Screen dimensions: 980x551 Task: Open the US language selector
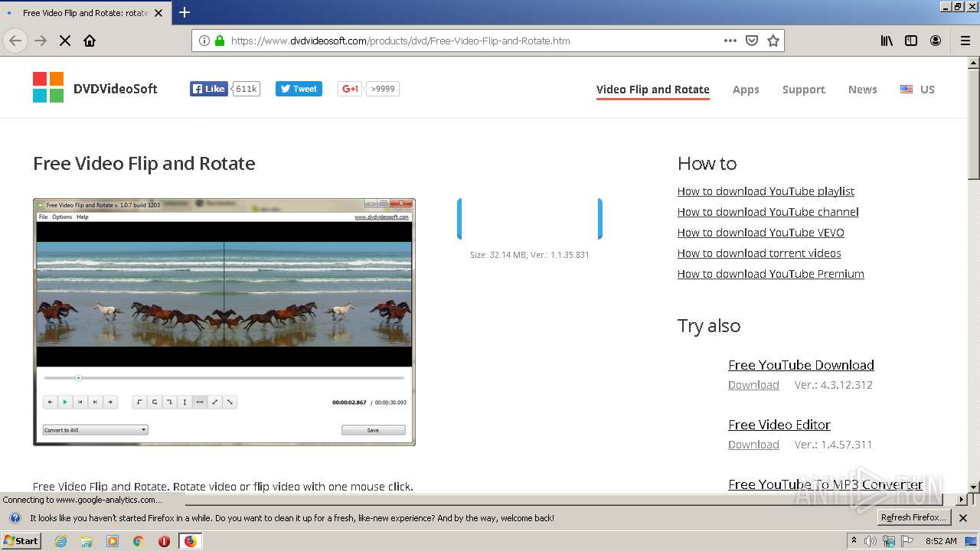[x=918, y=90]
